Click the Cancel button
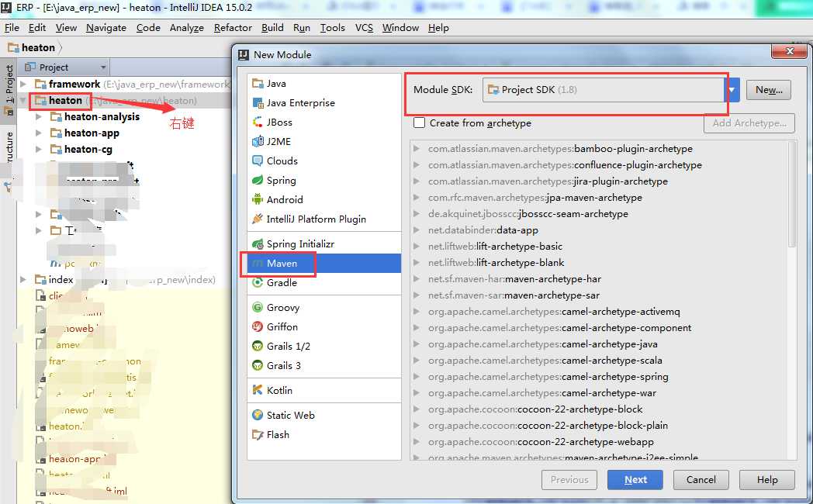This screenshot has height=504, width=813. [x=701, y=480]
